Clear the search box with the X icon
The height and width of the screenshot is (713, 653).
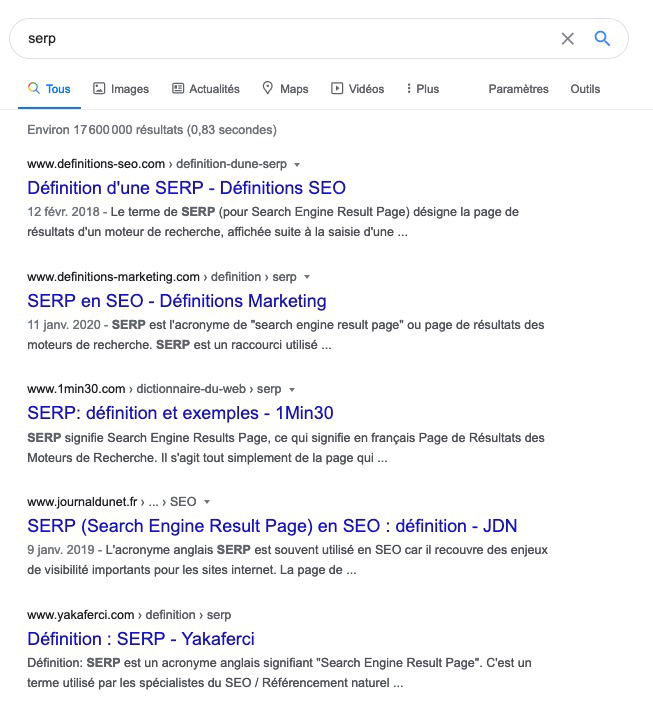click(568, 39)
